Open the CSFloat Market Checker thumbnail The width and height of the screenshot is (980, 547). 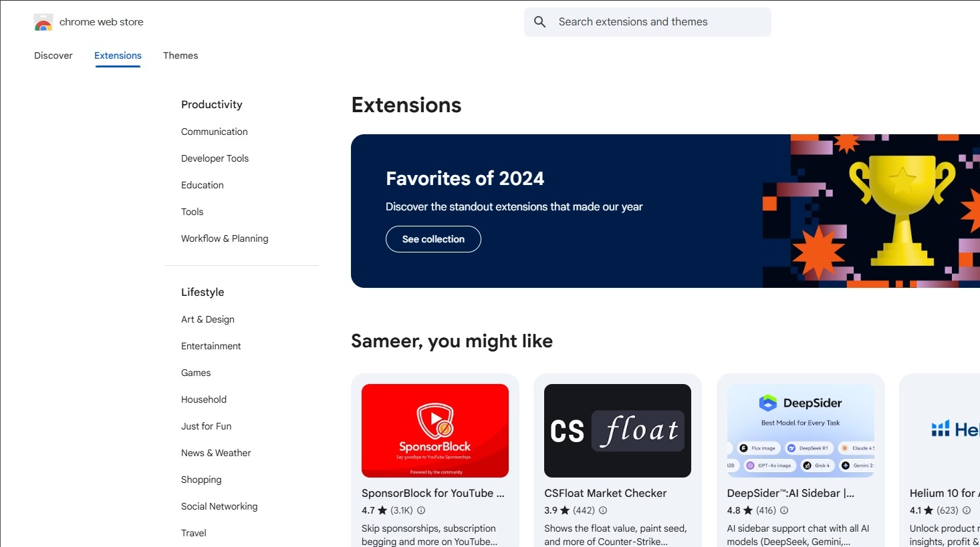point(618,431)
